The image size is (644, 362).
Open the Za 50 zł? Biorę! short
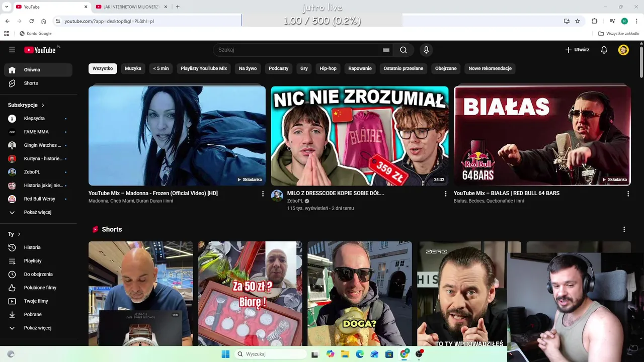tap(250, 294)
